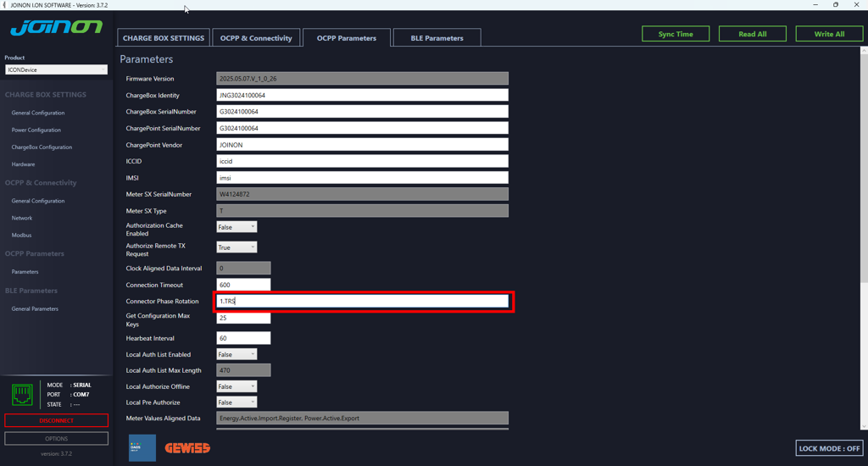
Task: Toggle the LOCK MODE : OFF button
Action: pyautogui.click(x=830, y=448)
